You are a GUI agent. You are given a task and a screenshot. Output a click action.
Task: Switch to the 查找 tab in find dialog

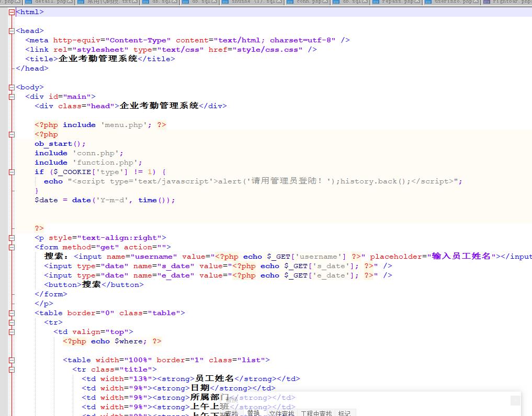231,413
